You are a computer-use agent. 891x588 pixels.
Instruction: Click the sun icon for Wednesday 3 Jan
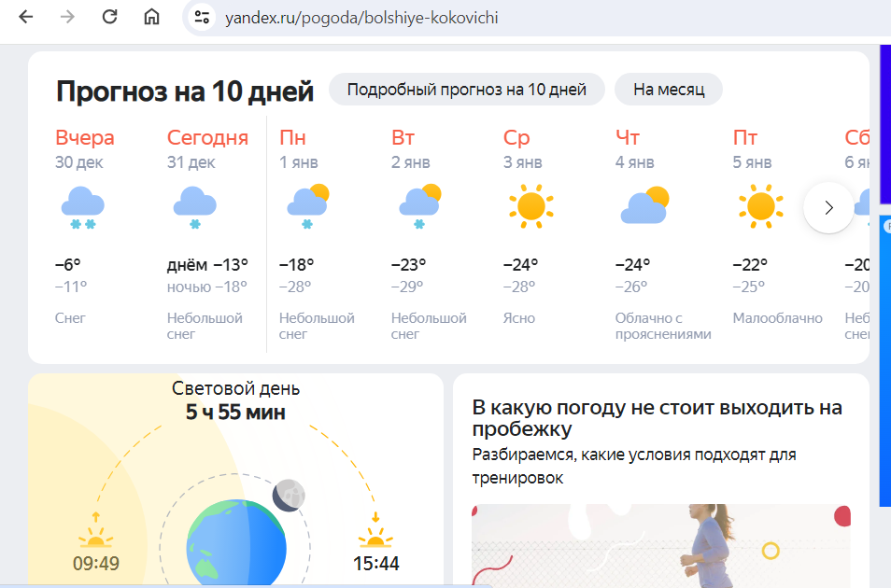[530, 206]
